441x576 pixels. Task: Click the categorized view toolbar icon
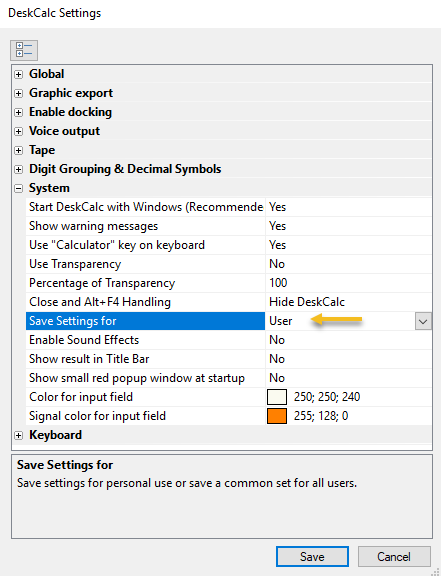click(24, 50)
